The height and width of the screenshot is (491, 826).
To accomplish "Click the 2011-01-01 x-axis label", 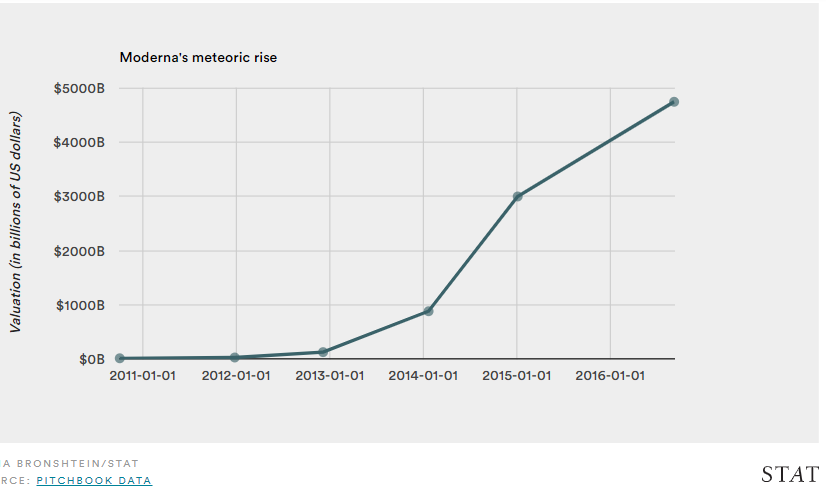I will tap(142, 376).
